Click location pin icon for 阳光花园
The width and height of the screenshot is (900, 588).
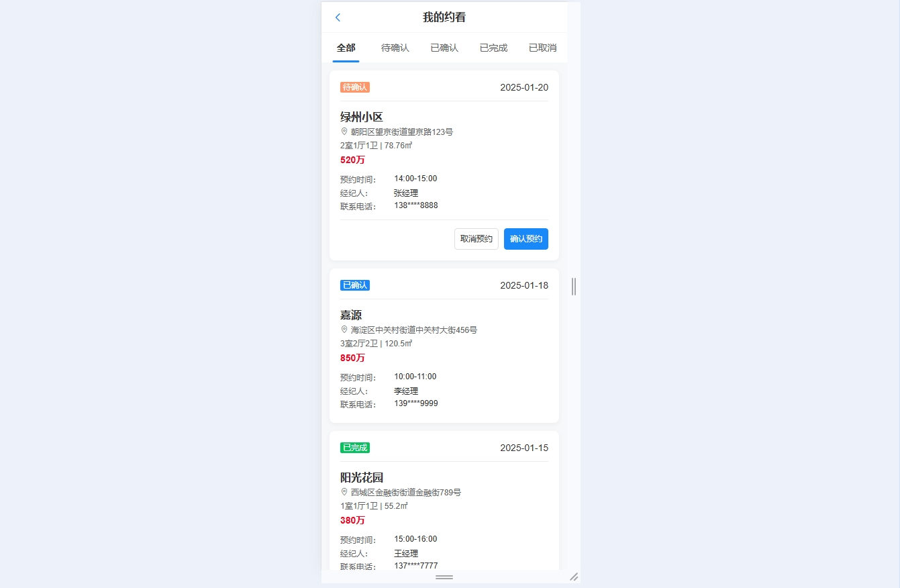click(x=344, y=492)
